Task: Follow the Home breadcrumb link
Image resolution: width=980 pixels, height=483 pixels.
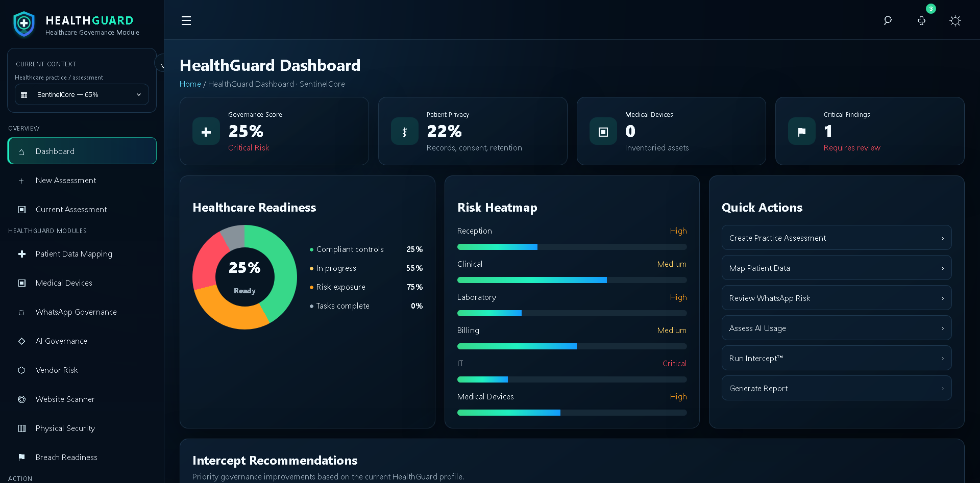Action: (x=190, y=84)
